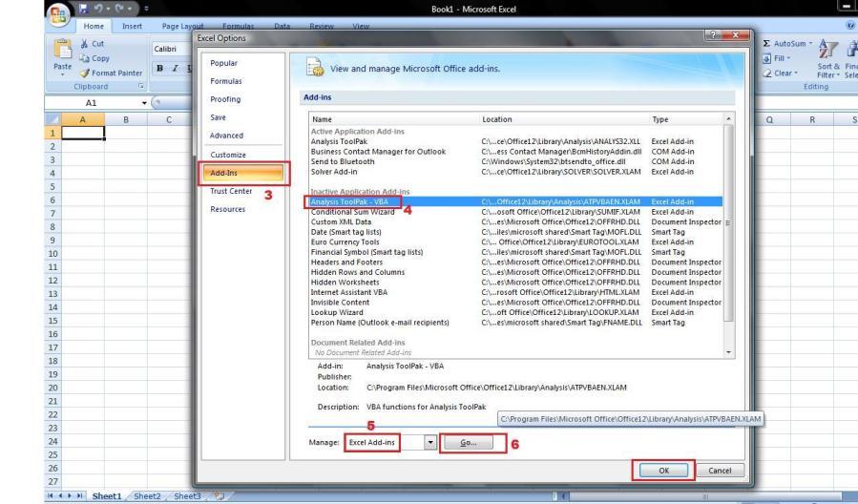Toggle Italic formatting in the ribbon
The width and height of the screenshot is (858, 504).
[x=175, y=69]
